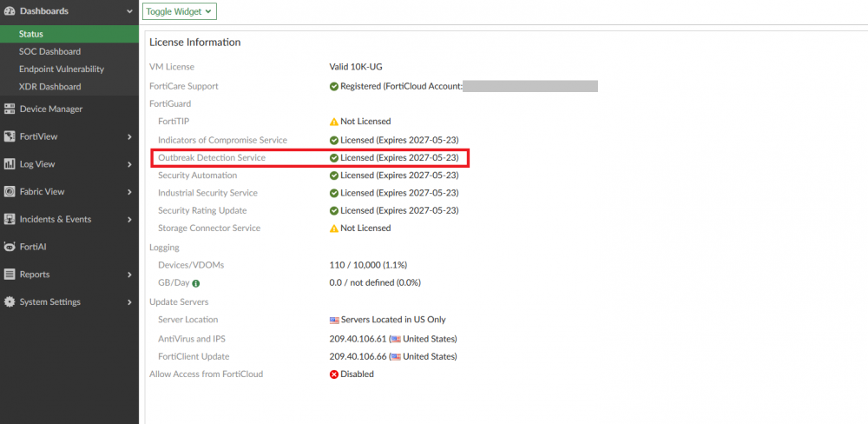Click the FortiAI robot icon
Image resolution: width=868 pixels, height=424 pixels.
(9, 248)
